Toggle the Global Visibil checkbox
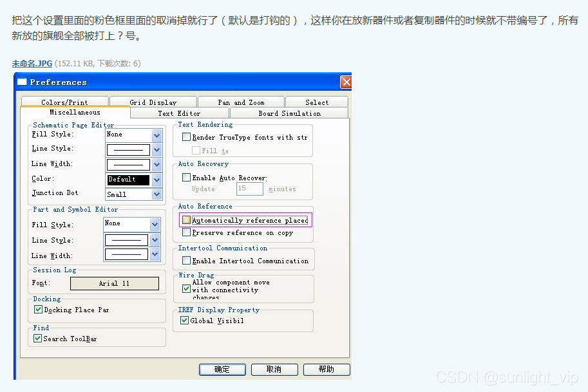 185,321
